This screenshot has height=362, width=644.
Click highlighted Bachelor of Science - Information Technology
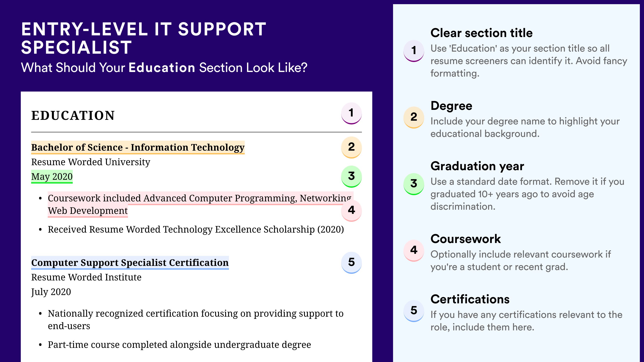(x=138, y=148)
